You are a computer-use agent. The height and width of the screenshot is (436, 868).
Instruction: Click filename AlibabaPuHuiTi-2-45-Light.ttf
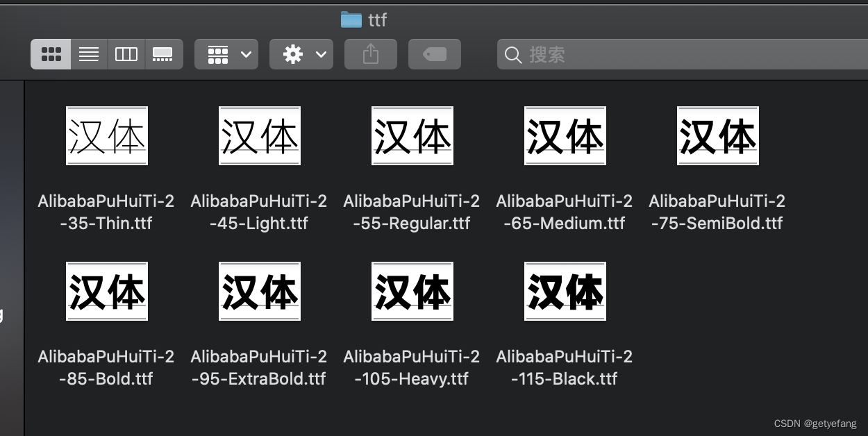[x=259, y=212]
